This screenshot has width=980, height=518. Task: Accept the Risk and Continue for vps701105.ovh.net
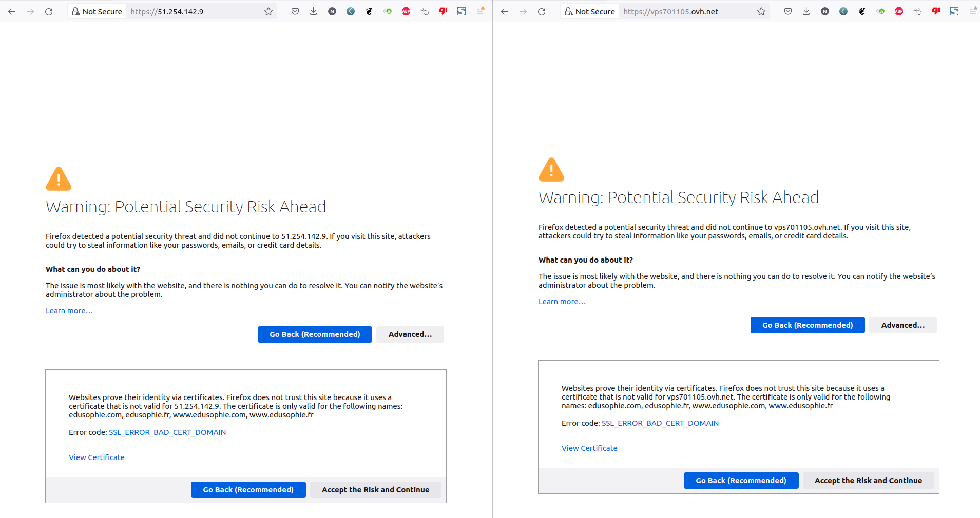868,481
